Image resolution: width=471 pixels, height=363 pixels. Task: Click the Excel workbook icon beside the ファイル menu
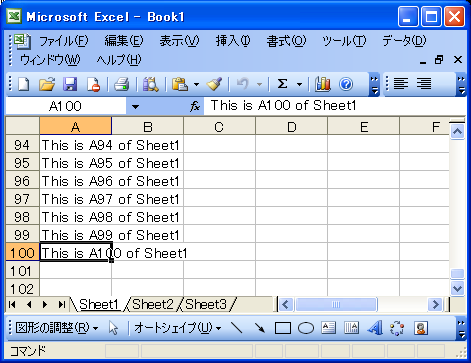[22, 41]
